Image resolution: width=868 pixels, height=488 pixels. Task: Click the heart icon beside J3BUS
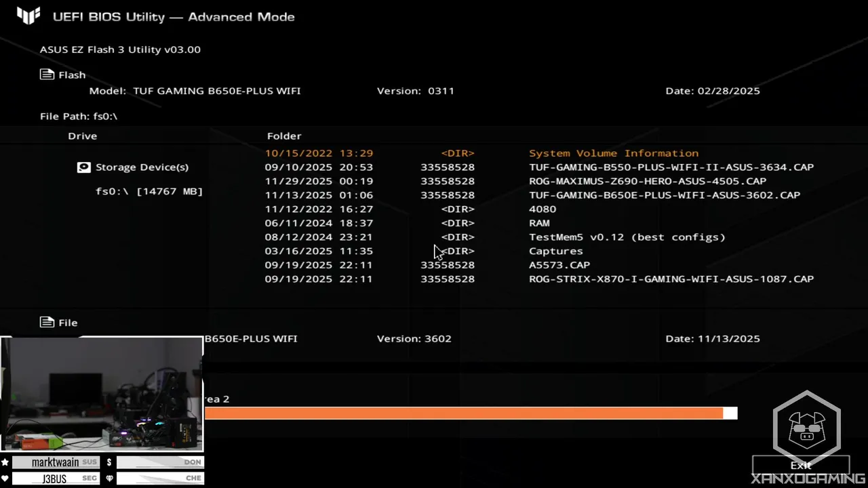[x=5, y=479]
